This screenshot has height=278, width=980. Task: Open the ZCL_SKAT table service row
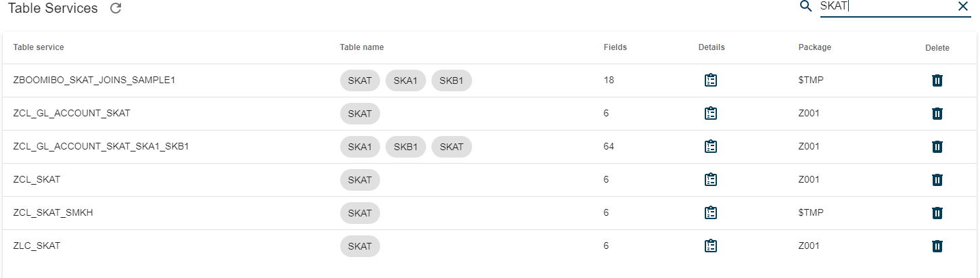[490, 180]
